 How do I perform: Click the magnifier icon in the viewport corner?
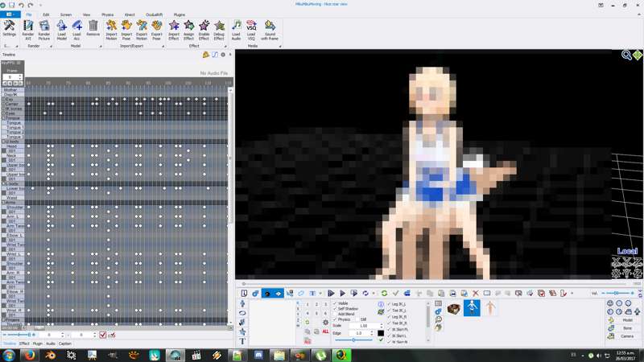pos(626,55)
